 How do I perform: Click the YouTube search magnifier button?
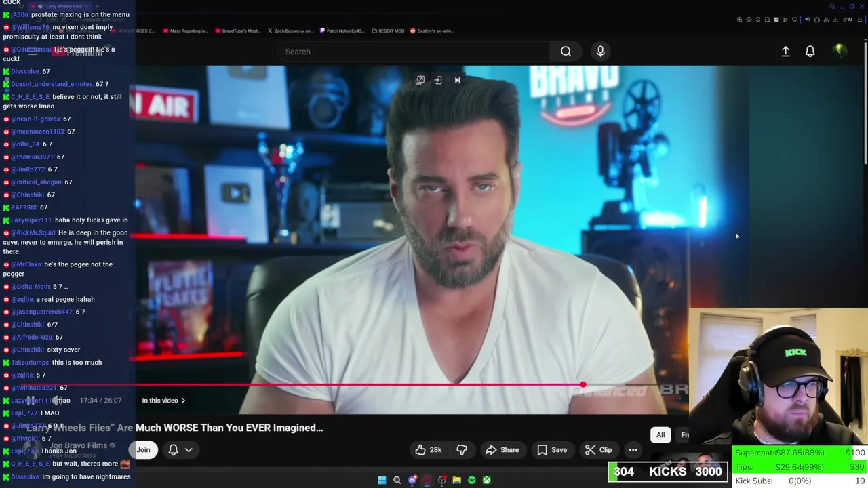point(566,52)
